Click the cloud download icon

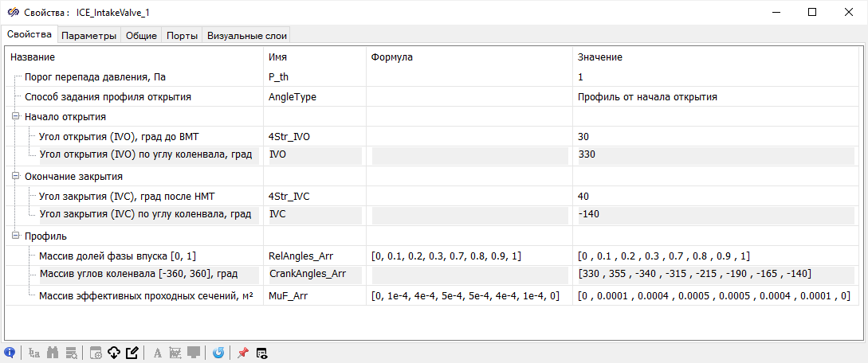tap(113, 352)
